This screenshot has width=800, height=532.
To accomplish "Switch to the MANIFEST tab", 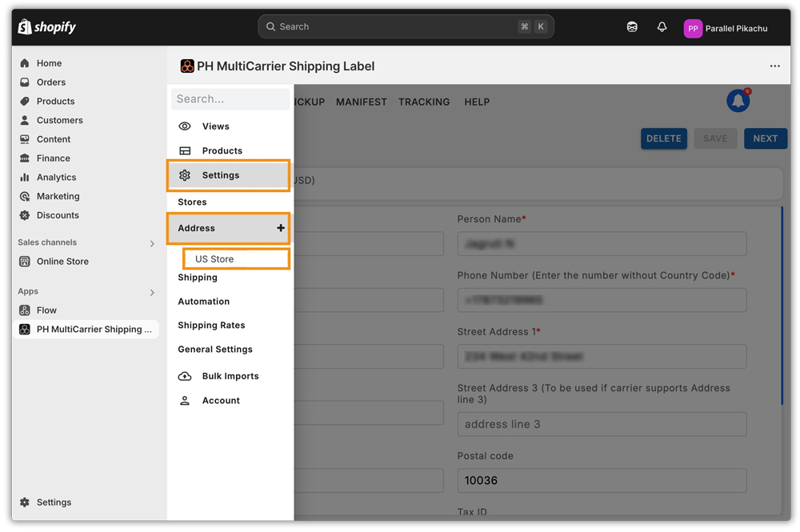I will point(362,102).
